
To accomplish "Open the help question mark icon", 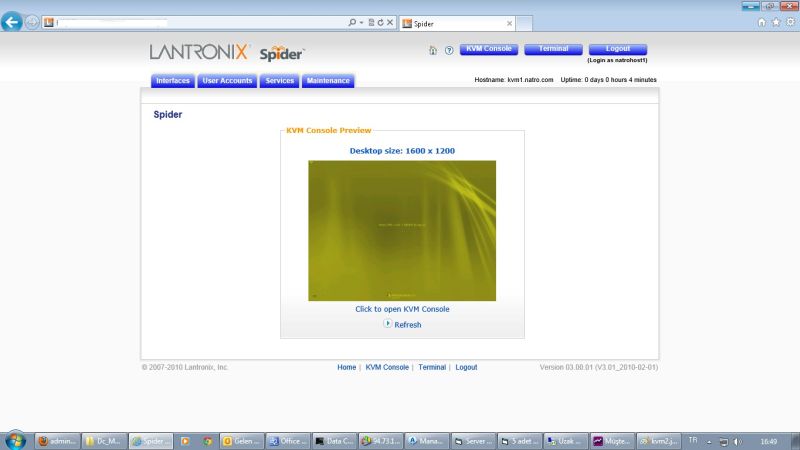I will click(449, 50).
